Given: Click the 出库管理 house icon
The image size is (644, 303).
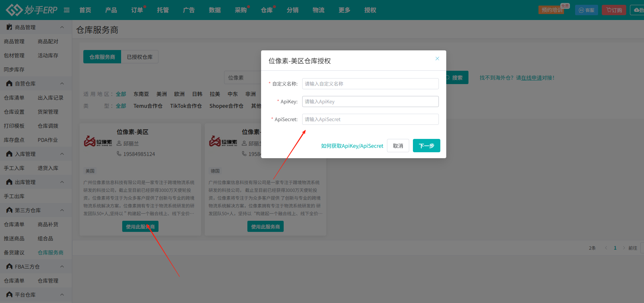Looking at the screenshot, I should coord(9,182).
